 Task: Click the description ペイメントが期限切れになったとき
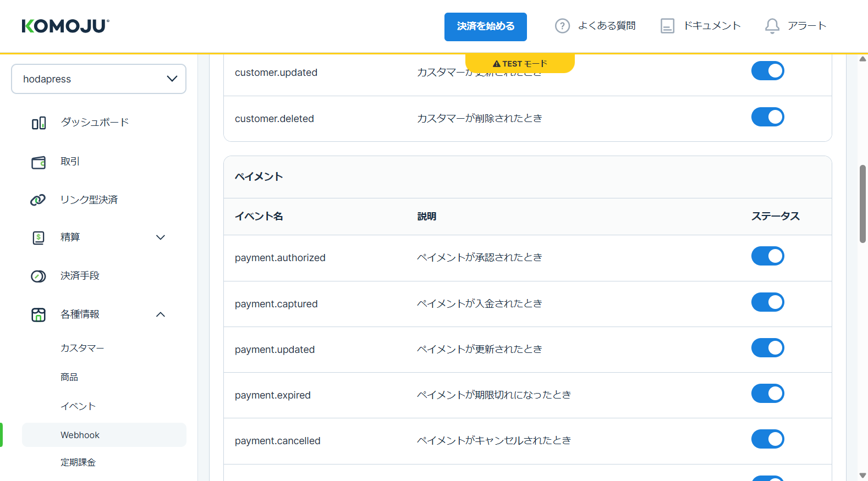(494, 395)
